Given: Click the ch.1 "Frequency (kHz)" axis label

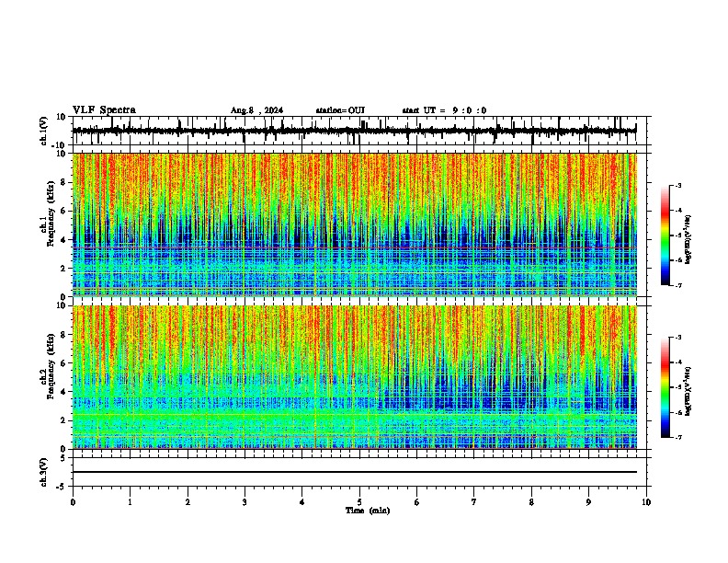Looking at the screenshot, I should pyautogui.click(x=51, y=213).
